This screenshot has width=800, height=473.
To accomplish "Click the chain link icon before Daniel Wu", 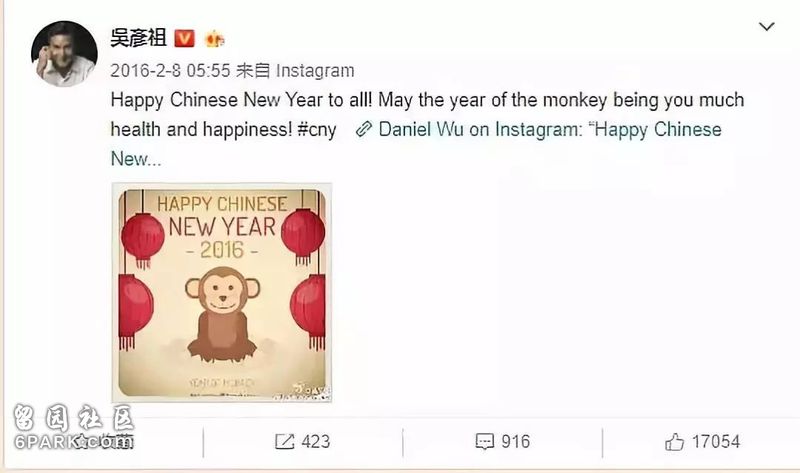I will click(x=363, y=130).
